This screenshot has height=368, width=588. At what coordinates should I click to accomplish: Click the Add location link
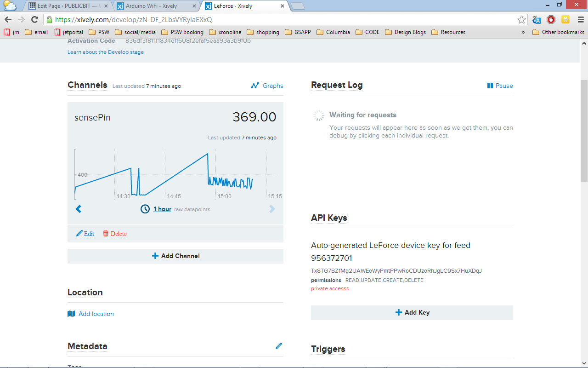coord(96,314)
